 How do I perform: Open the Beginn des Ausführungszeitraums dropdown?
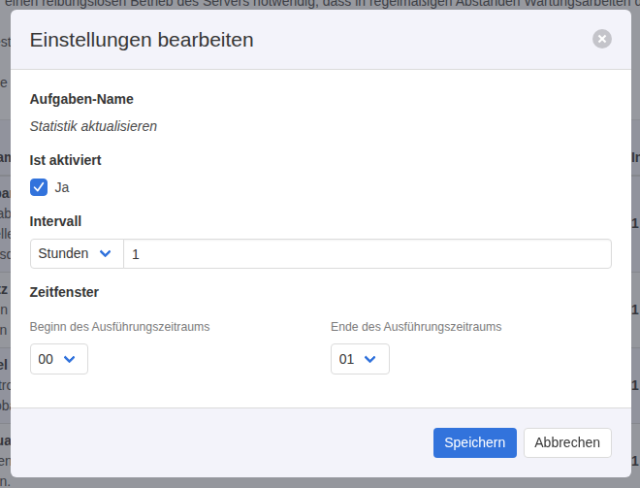(59, 359)
